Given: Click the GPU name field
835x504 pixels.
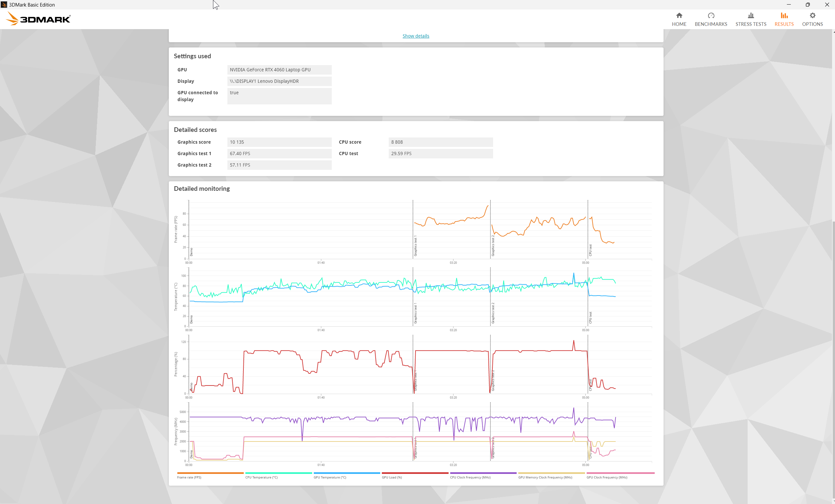Looking at the screenshot, I should (279, 70).
